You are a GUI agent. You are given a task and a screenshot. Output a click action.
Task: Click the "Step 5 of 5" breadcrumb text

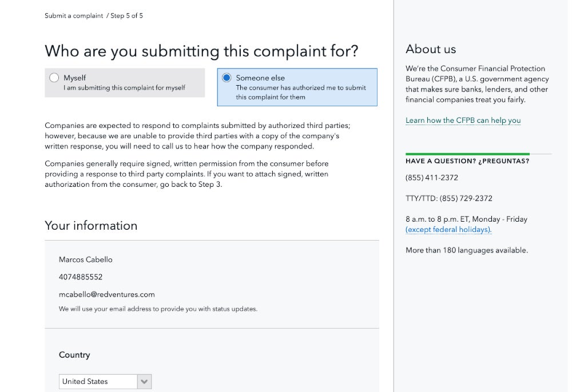click(126, 16)
